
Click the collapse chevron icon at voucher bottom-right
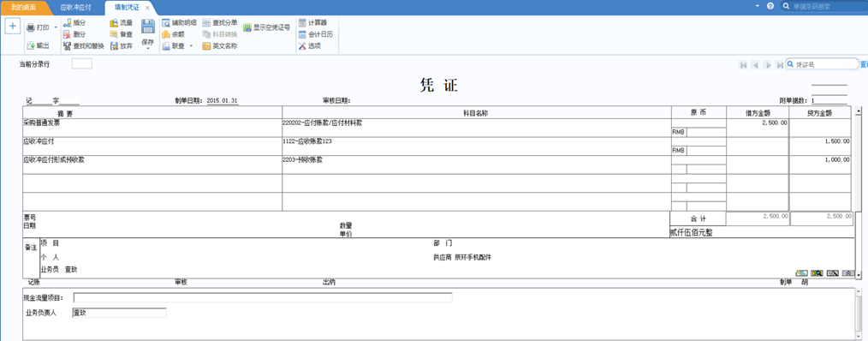[847, 272]
